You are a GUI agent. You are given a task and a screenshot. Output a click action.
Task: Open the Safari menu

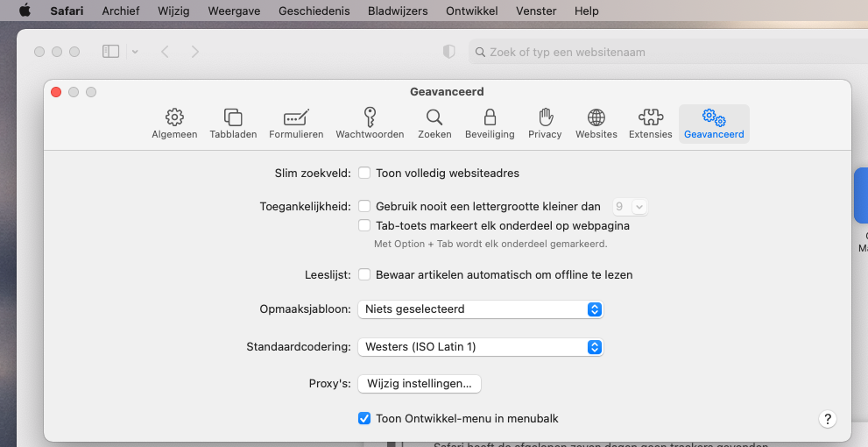(67, 11)
